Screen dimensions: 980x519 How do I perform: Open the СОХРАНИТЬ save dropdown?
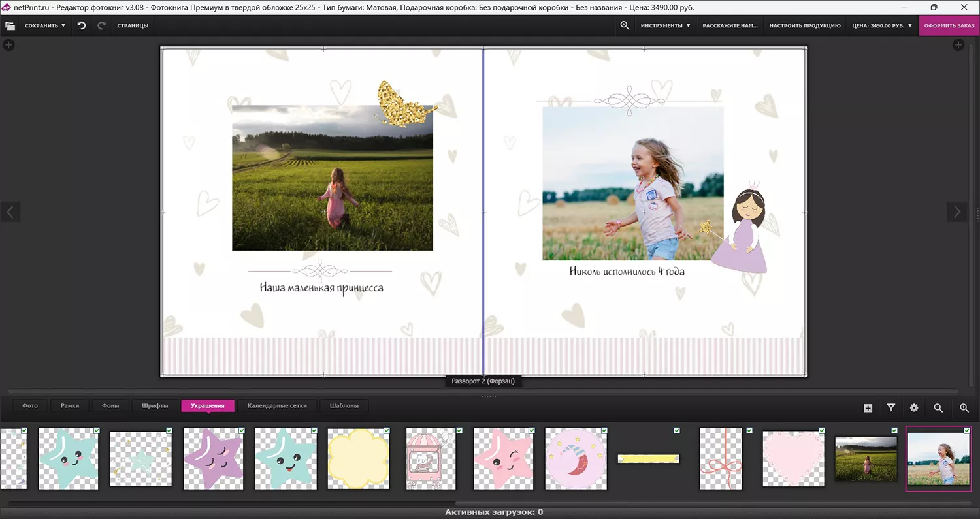coord(45,25)
